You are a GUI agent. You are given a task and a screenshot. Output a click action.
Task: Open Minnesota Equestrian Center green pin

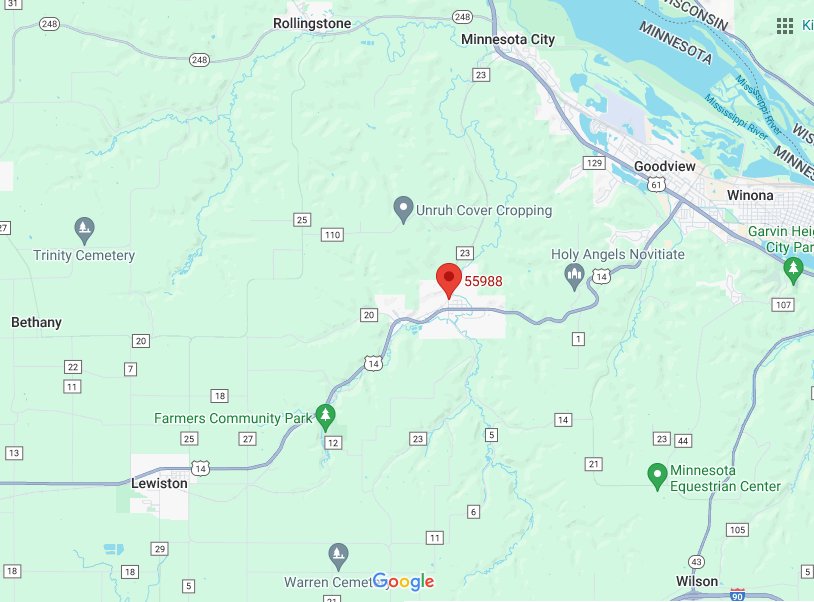pos(657,477)
